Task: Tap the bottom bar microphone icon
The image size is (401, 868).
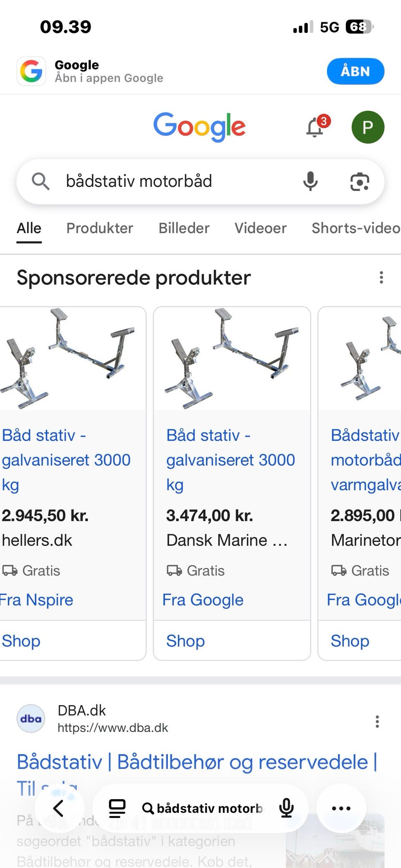Action: pos(287,807)
